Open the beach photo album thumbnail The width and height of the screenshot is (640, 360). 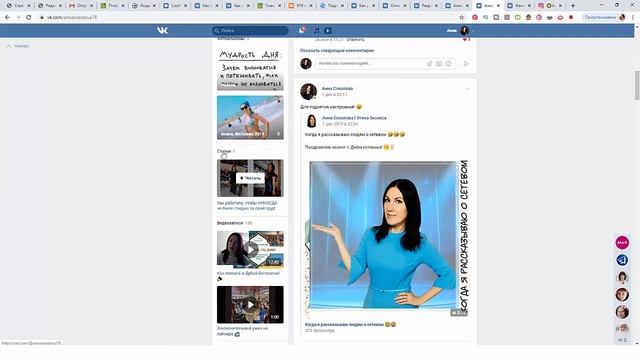[250, 118]
